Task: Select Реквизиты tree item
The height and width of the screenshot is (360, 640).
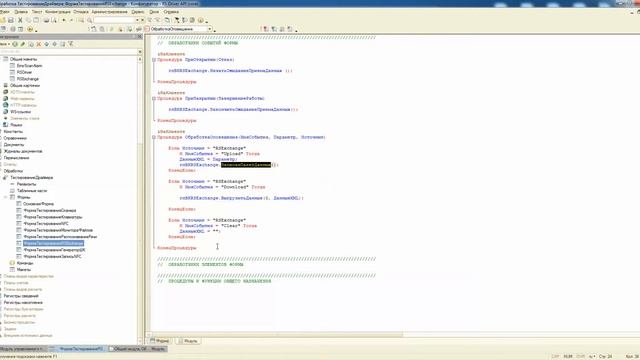Action: coord(27,184)
